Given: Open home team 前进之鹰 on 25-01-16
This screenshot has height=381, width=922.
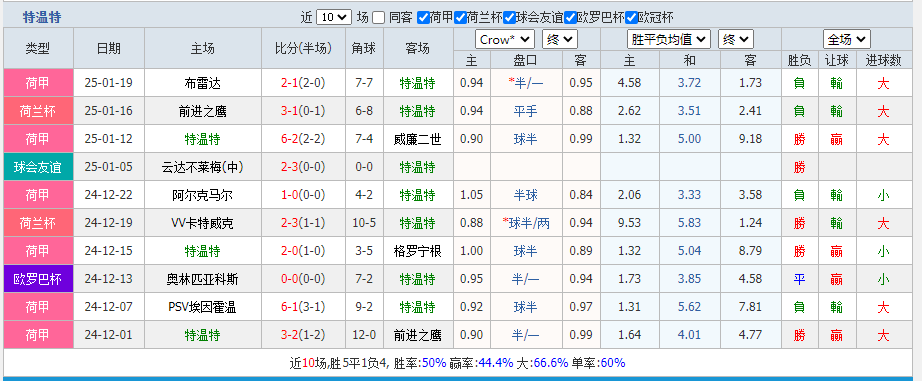Looking at the screenshot, I should click(202, 111).
